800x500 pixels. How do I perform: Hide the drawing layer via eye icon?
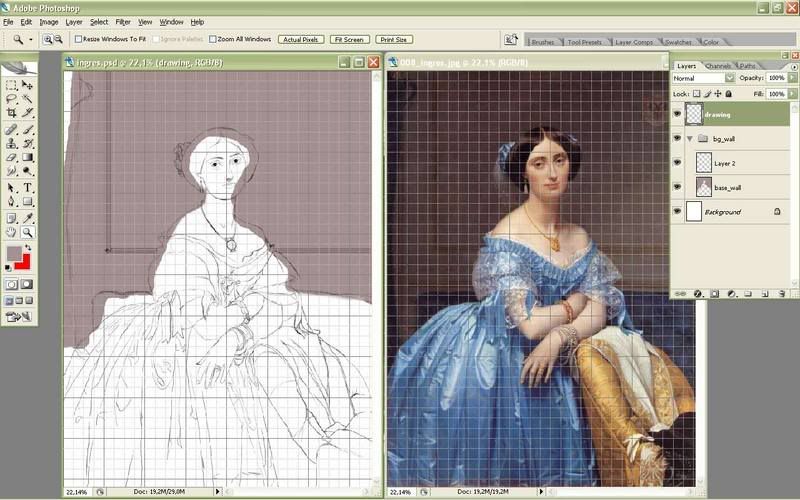(x=677, y=115)
